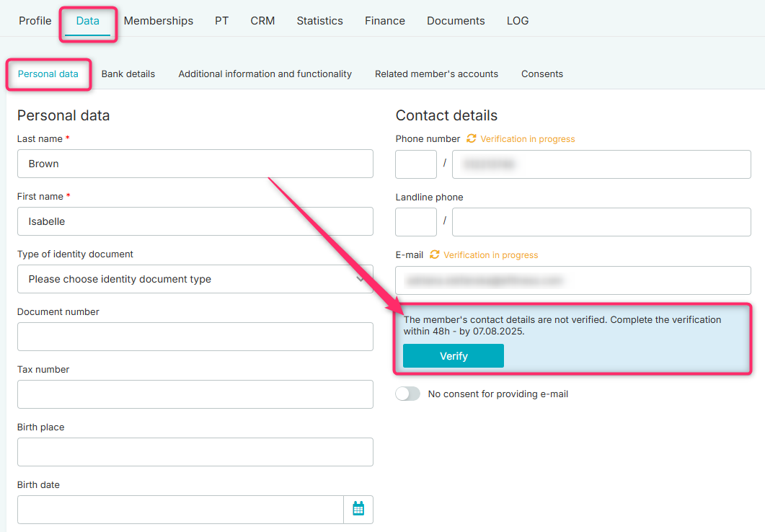This screenshot has height=532, width=765.
Task: Expand the Type of identity document dropdown
Action: point(195,279)
